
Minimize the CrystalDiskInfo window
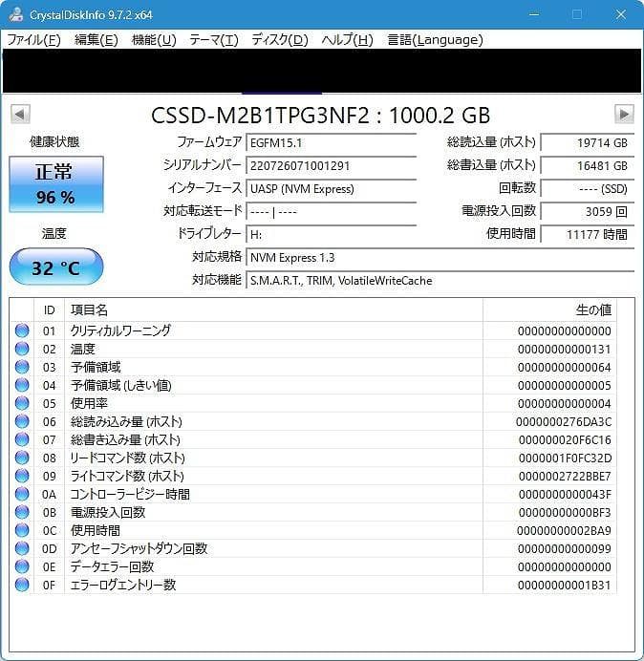pyautogui.click(x=534, y=14)
